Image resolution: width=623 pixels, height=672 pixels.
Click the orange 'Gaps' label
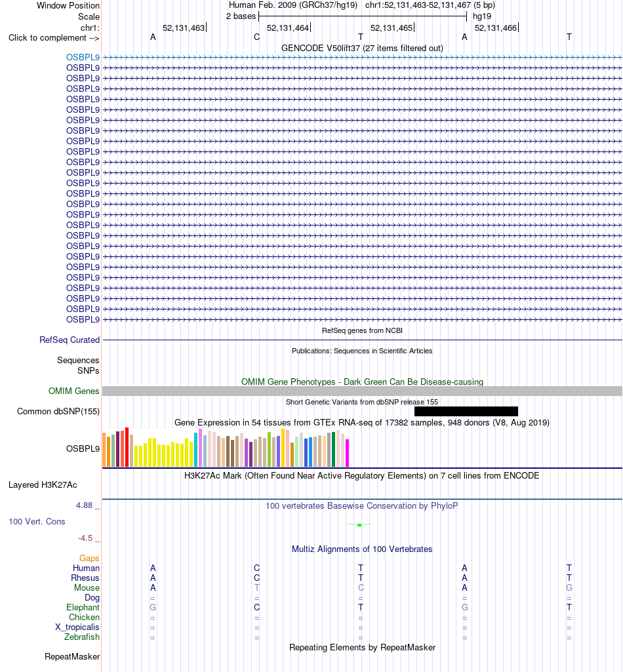point(89,559)
